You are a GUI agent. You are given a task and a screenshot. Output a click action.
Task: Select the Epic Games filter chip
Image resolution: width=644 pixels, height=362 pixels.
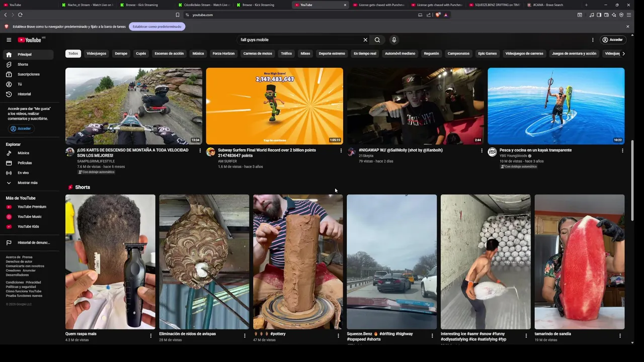(487, 54)
